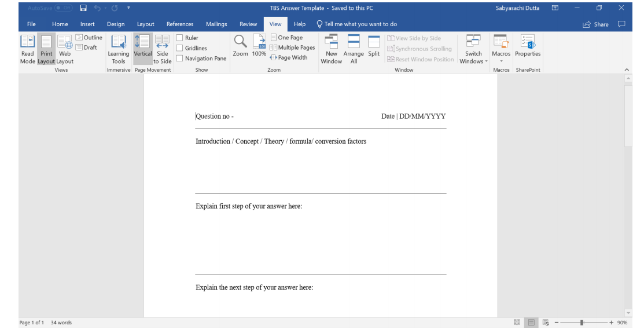Image resolution: width=644 pixels, height=329 pixels.
Task: Select Side to Side page movement
Action: 162,49
